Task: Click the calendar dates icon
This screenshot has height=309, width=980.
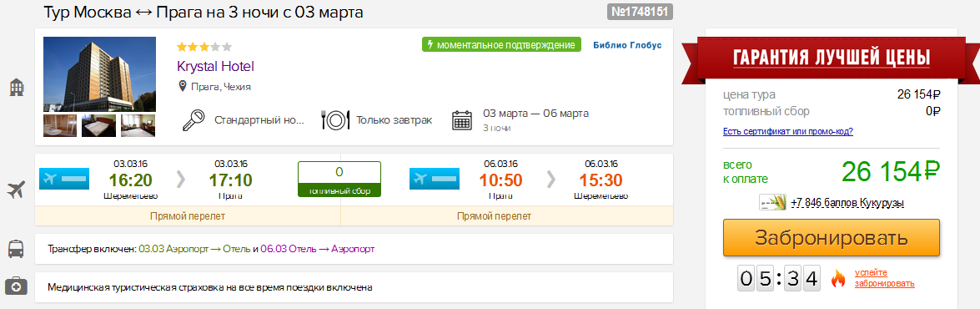Action: (462, 120)
